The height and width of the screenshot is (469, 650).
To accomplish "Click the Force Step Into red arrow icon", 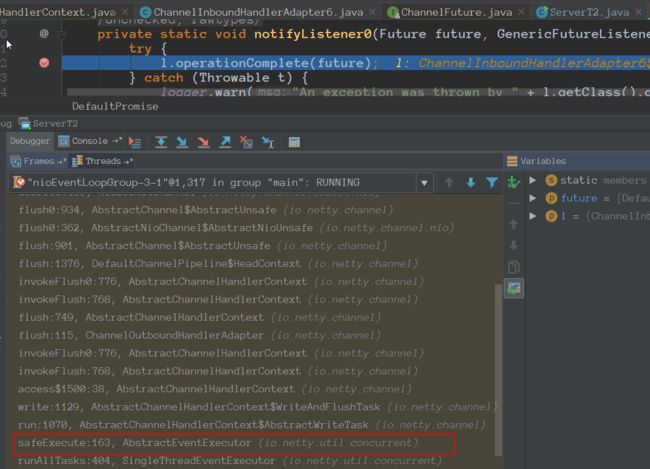I will point(203,142).
